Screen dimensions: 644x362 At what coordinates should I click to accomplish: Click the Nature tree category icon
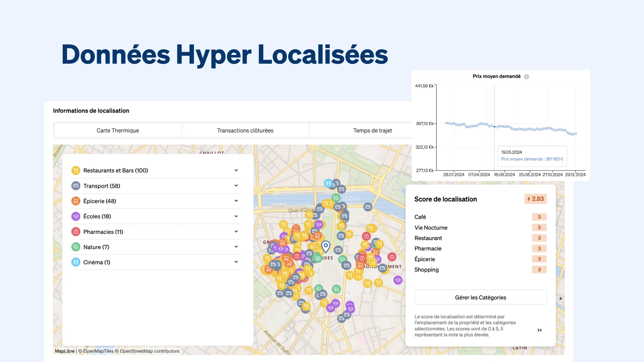[76, 247]
